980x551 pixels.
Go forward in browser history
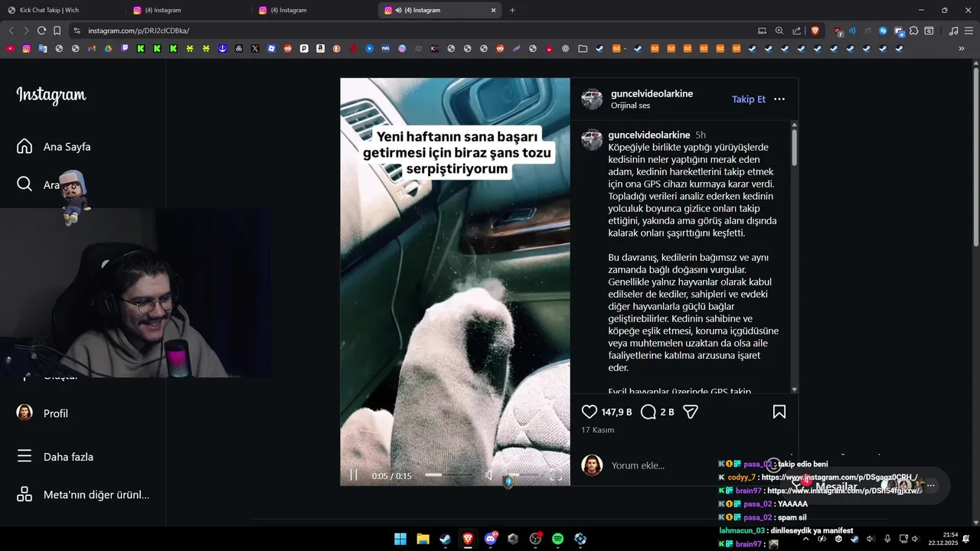click(x=26, y=31)
